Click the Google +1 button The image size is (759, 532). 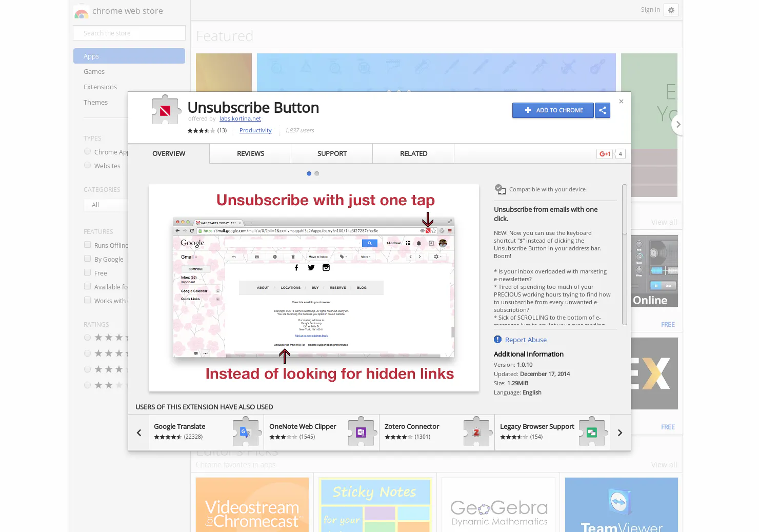[x=605, y=154]
